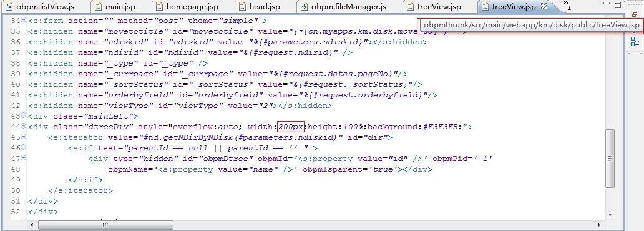
Task: Click the JS file icon on obpm.listView.js tab
Action: [x=9, y=7]
